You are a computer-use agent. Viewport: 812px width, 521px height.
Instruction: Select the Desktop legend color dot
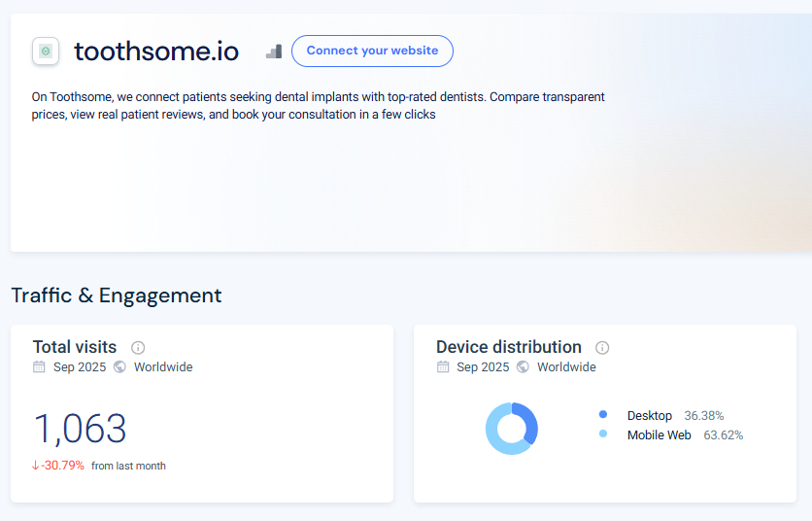point(603,415)
